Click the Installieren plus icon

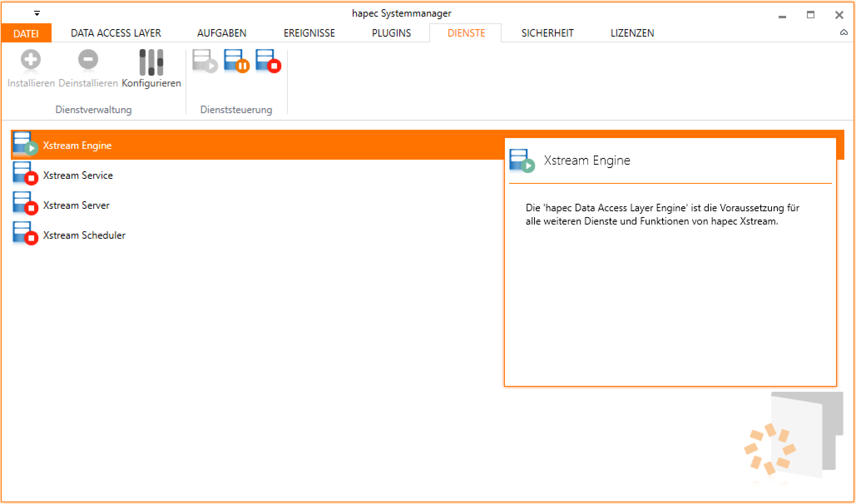[31, 60]
